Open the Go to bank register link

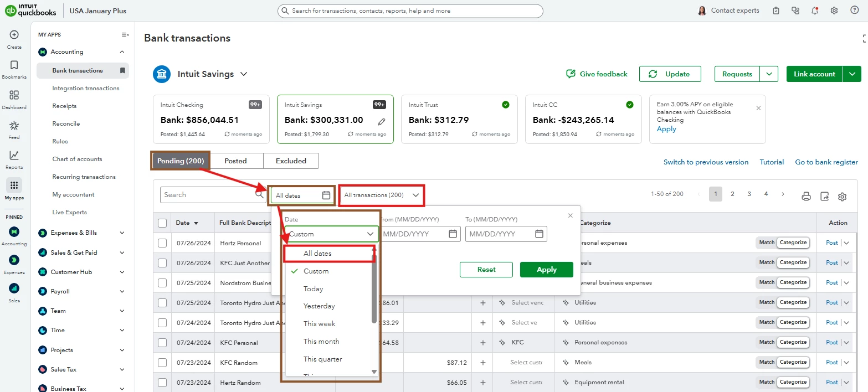point(826,162)
